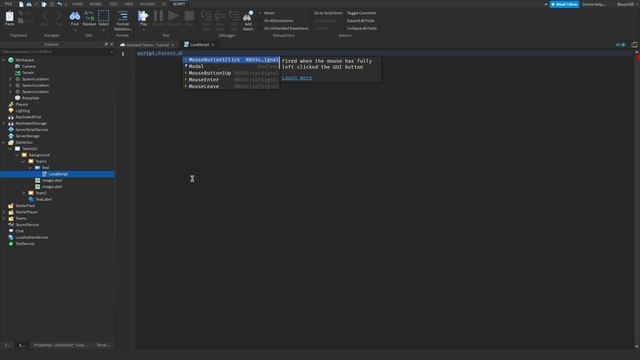Switch to the TEST ribbon tab
This screenshot has height=360, width=640.
[x=113, y=4]
